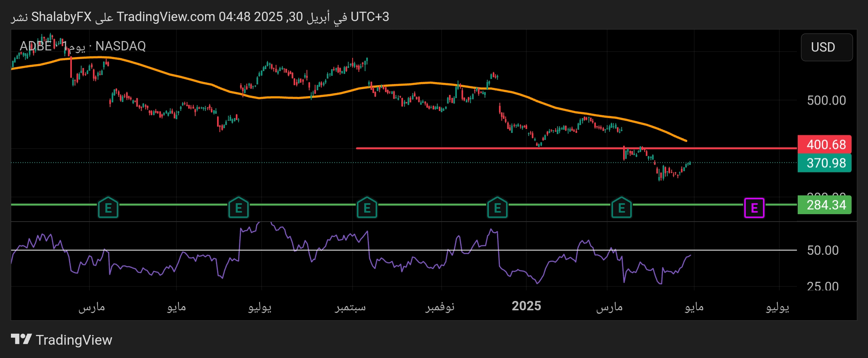
Task: Click the سبتمبر time axis label
Action: pyautogui.click(x=350, y=307)
